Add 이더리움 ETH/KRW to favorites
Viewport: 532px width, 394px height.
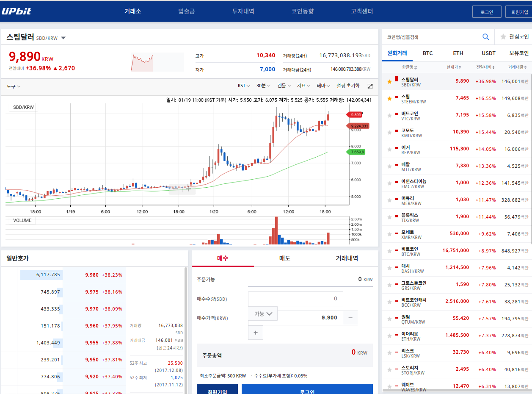point(389,336)
